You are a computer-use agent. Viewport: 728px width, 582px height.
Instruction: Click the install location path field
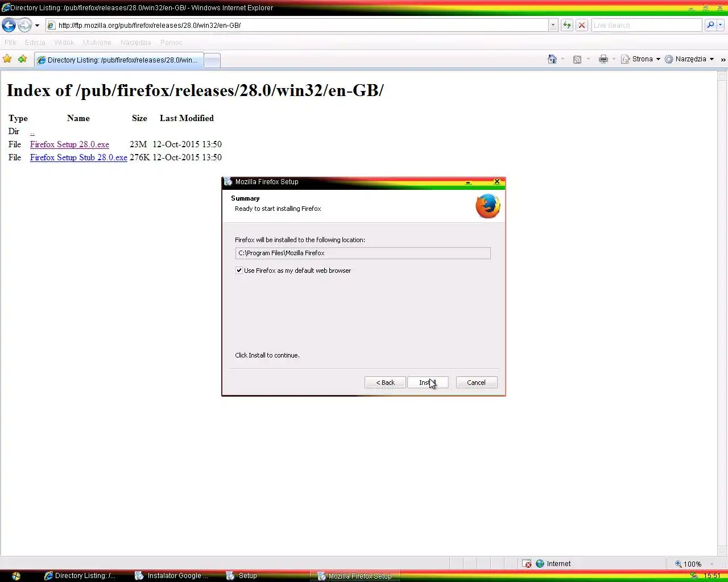(363, 253)
